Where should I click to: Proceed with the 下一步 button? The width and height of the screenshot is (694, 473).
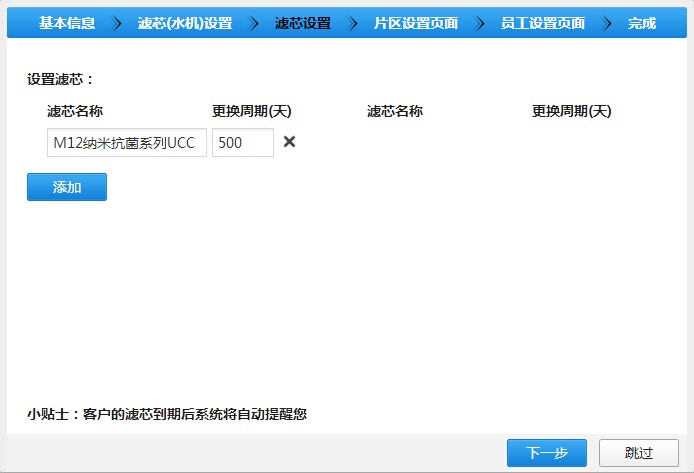click(547, 453)
